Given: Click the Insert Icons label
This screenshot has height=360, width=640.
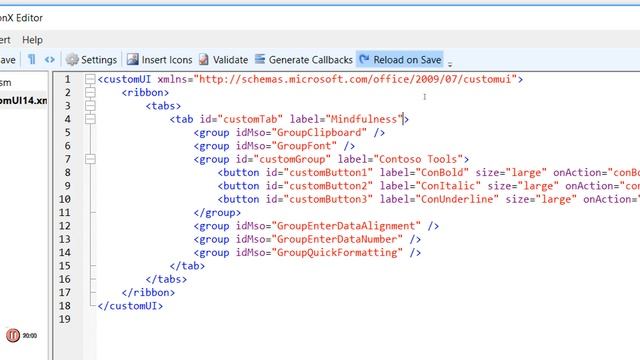Looking at the screenshot, I should tap(167, 60).
